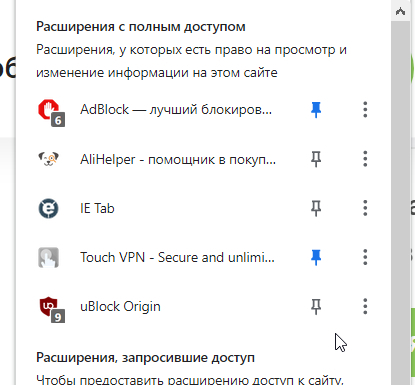Select AdBlock — лучший блокиров... entry
The image size is (415, 385).
tap(176, 110)
